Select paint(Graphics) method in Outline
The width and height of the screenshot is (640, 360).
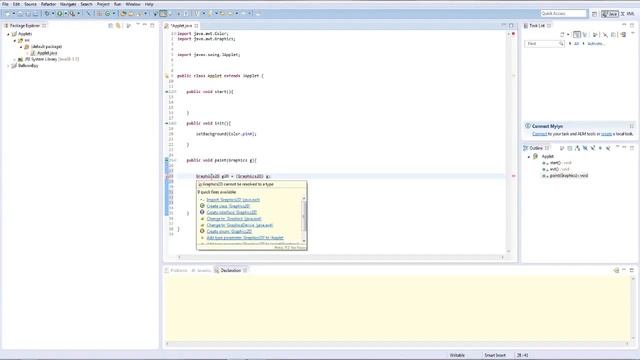[565, 176]
